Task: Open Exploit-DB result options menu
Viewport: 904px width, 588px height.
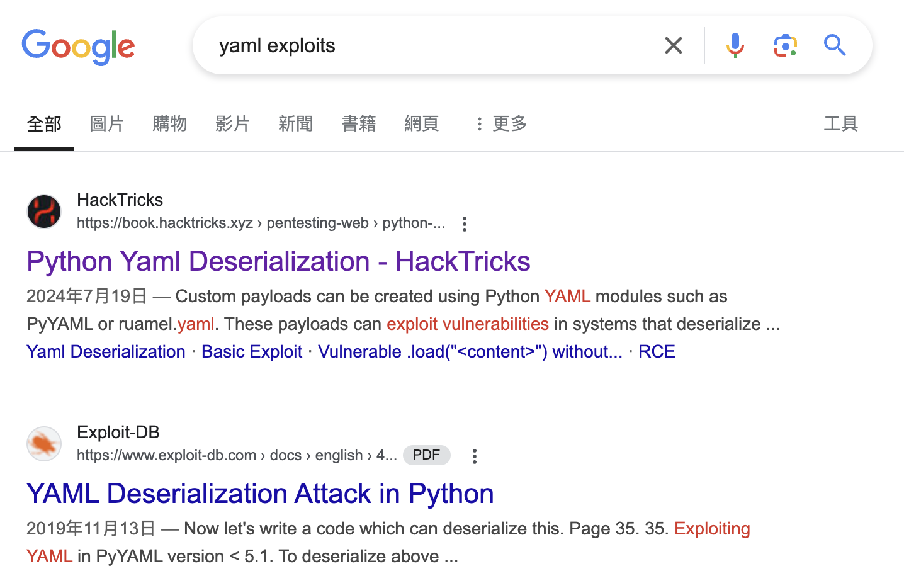Action: (475, 456)
